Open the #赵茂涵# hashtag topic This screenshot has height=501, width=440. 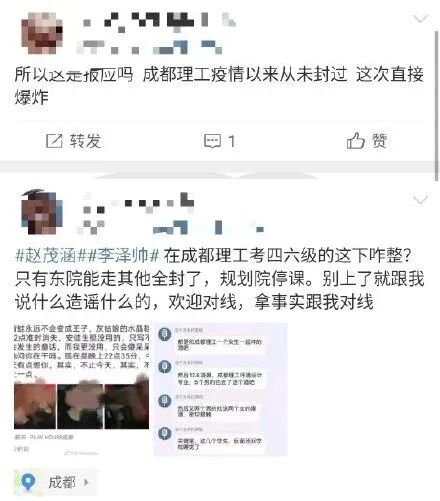pyautogui.click(x=46, y=256)
